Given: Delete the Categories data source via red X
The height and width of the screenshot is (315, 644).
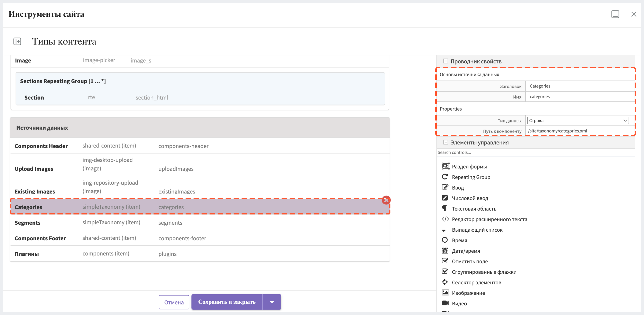Looking at the screenshot, I should click(x=386, y=200).
